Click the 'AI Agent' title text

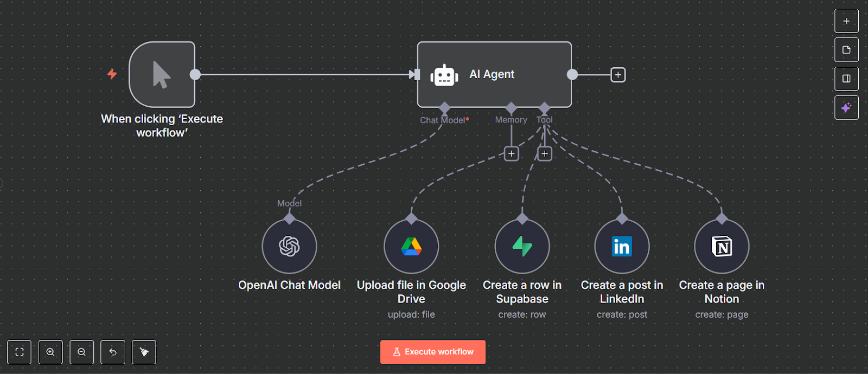point(492,74)
